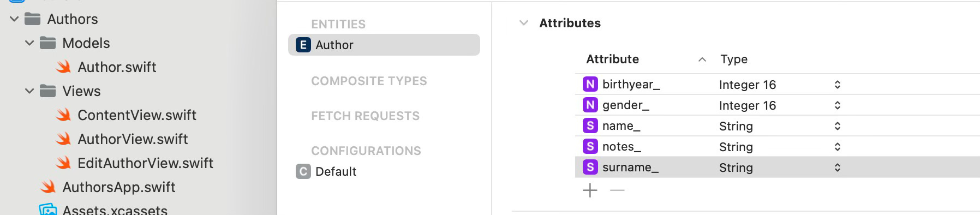Click the birthyear_ attribute type icon
The width and height of the screenshot is (980, 215).
click(590, 84)
